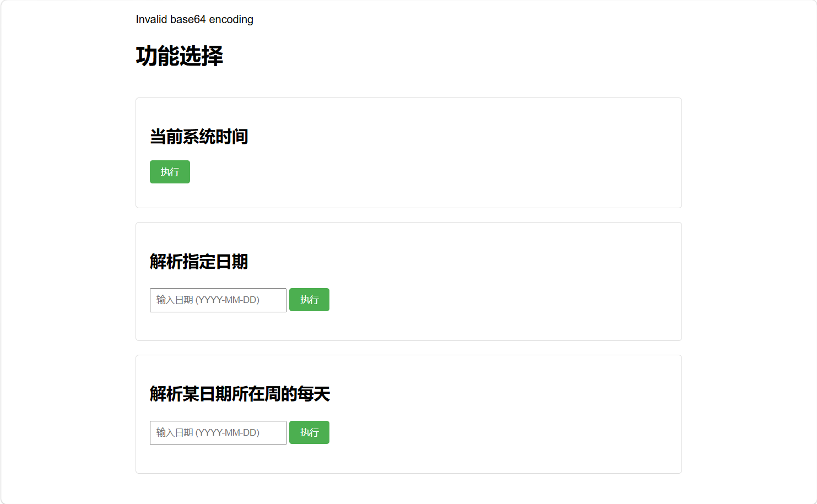This screenshot has width=817, height=504.
Task: Click the 功能选择 page heading
Action: point(180,56)
